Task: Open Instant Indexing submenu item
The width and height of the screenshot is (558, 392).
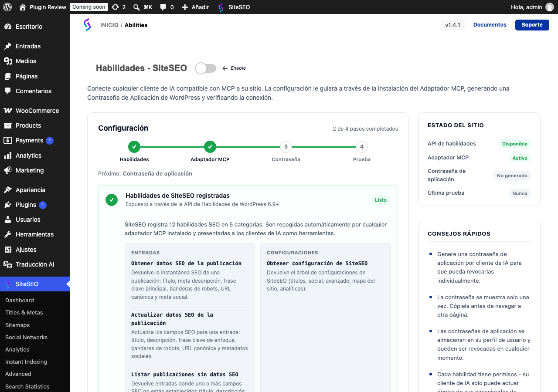Action: pyautogui.click(x=26, y=362)
